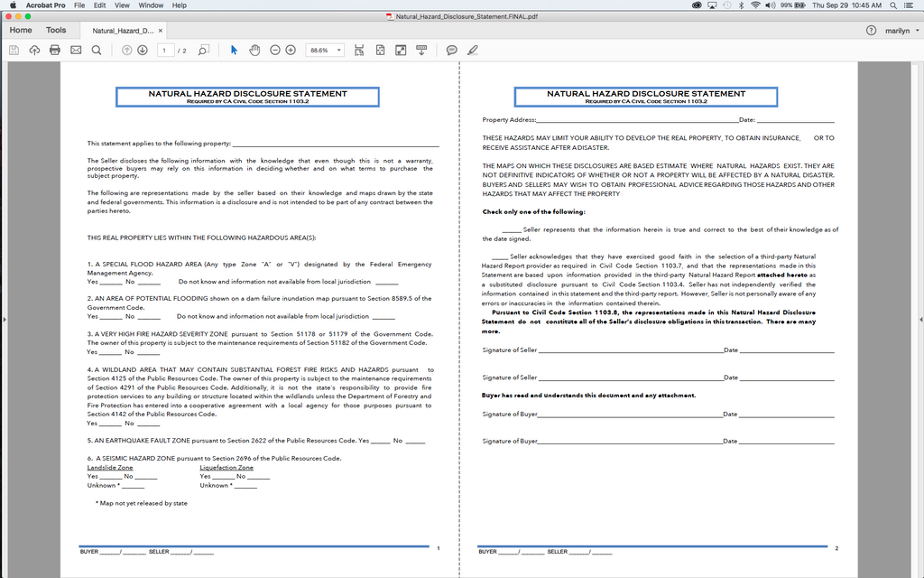This screenshot has width=924, height=578.
Task: Switch to the Tools tab
Action: 56,29
